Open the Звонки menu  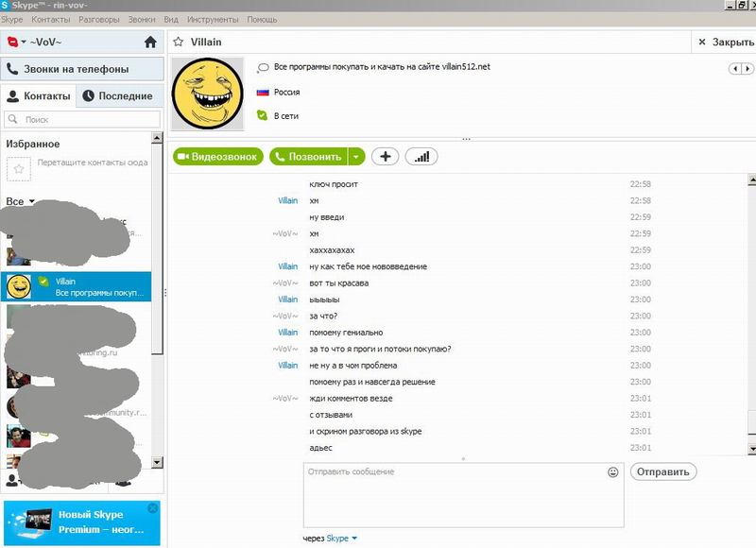pyautogui.click(x=142, y=20)
